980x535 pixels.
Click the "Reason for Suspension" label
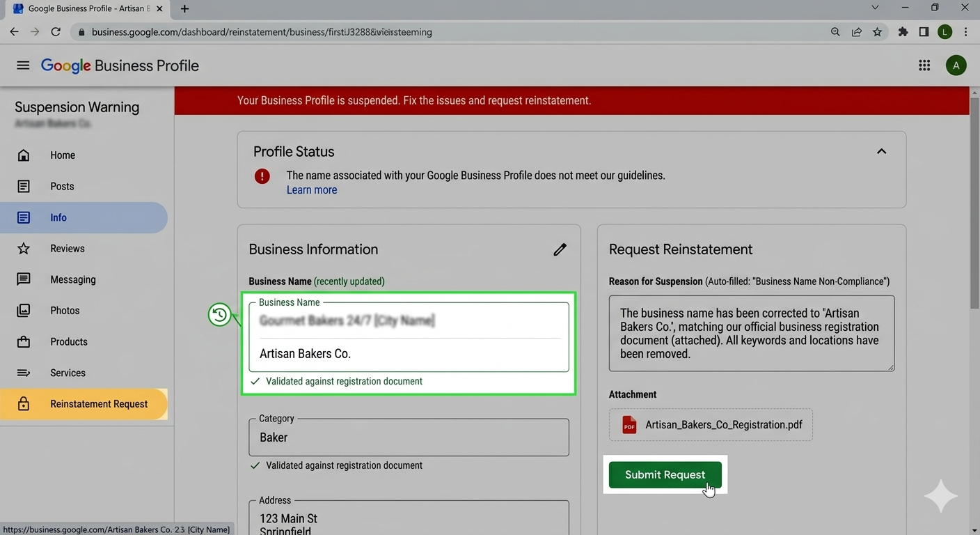(656, 281)
